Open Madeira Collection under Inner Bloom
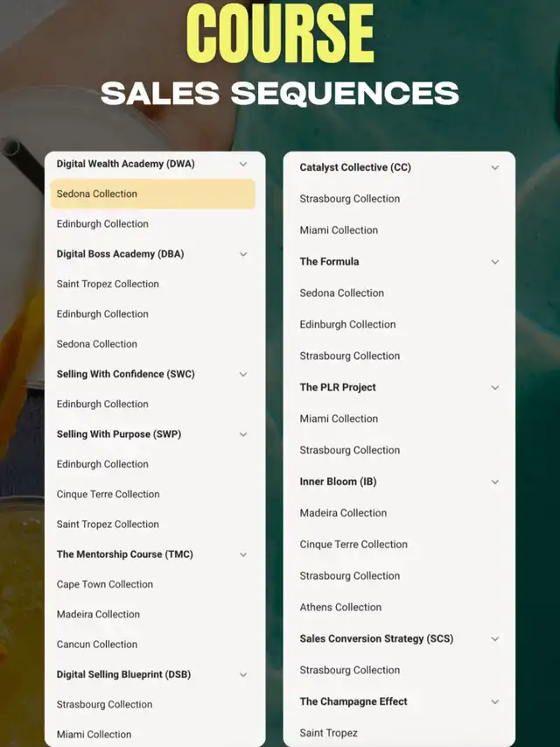Viewport: 560px width, 747px height. pos(343,513)
